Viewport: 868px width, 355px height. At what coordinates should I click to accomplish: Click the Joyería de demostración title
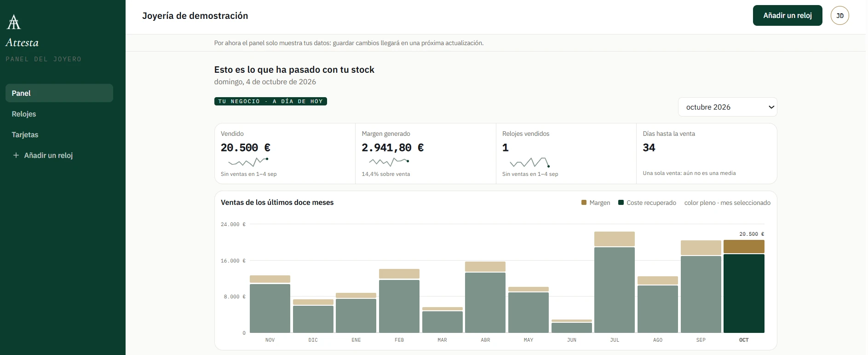tap(195, 16)
